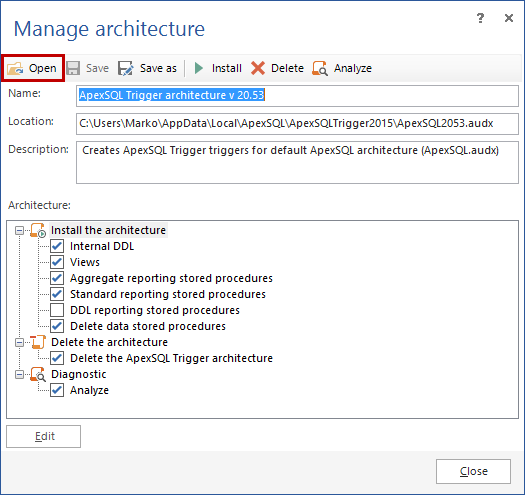The width and height of the screenshot is (525, 495).
Task: Uncheck the Internal DDL checkbox
Action: tap(57, 246)
